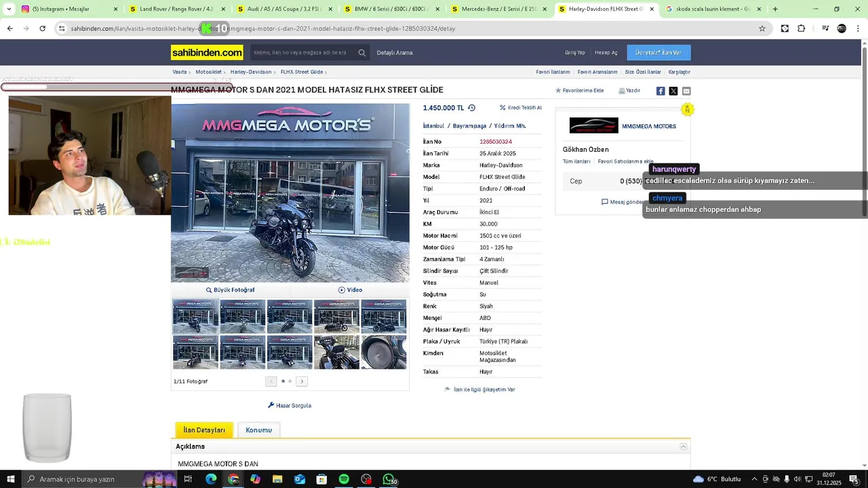Viewport: 868px width, 488px height.
Task: Open WhatsApp from taskbar
Action: [389, 479]
